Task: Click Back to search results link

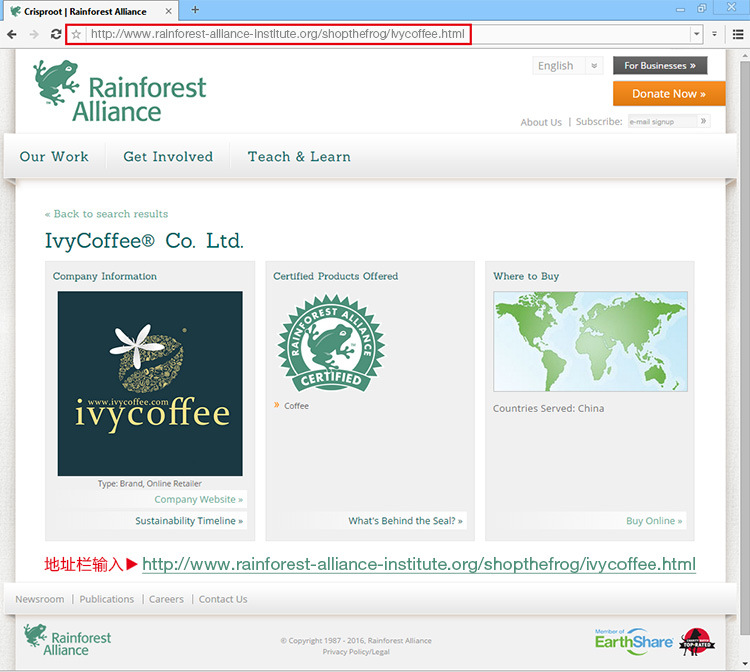Action: click(106, 214)
